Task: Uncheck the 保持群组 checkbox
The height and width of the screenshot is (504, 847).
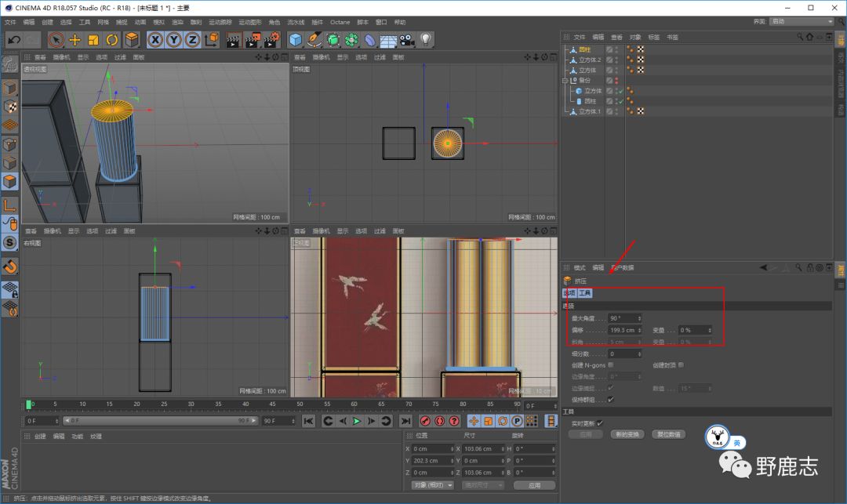Action: pos(611,399)
